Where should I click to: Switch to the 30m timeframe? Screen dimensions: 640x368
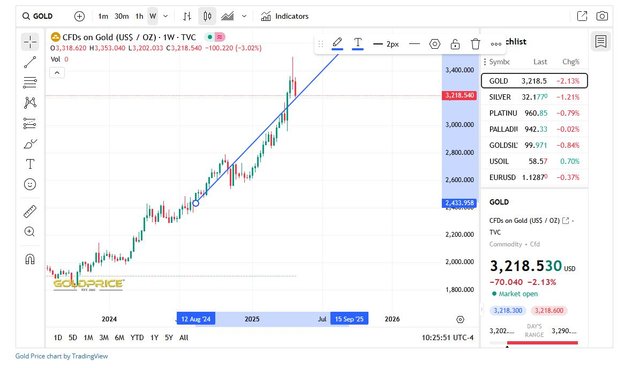tap(122, 16)
